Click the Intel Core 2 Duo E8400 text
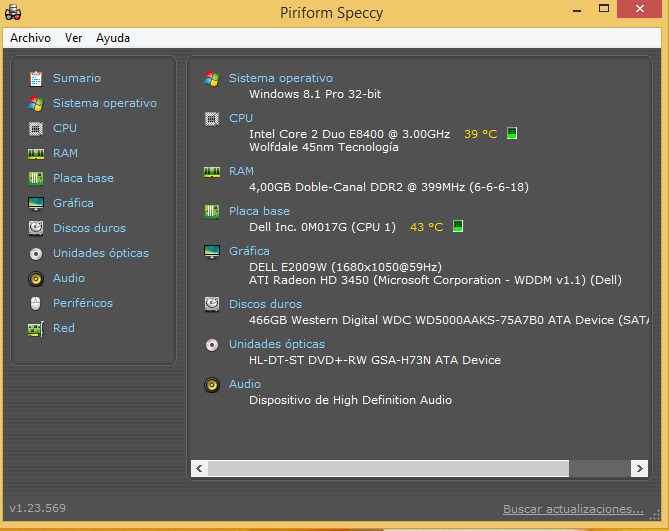This screenshot has width=669, height=531. [349, 134]
